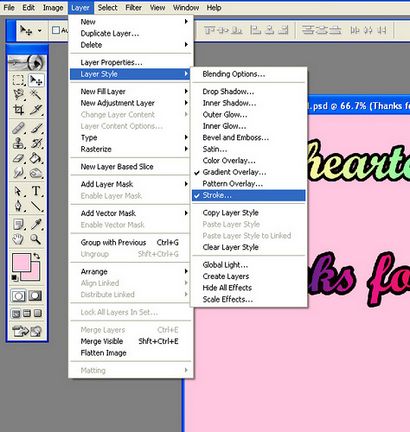Expand the New Adjustment Layer submenu
Image resolution: width=410 pixels, height=432 pixels.
131,103
